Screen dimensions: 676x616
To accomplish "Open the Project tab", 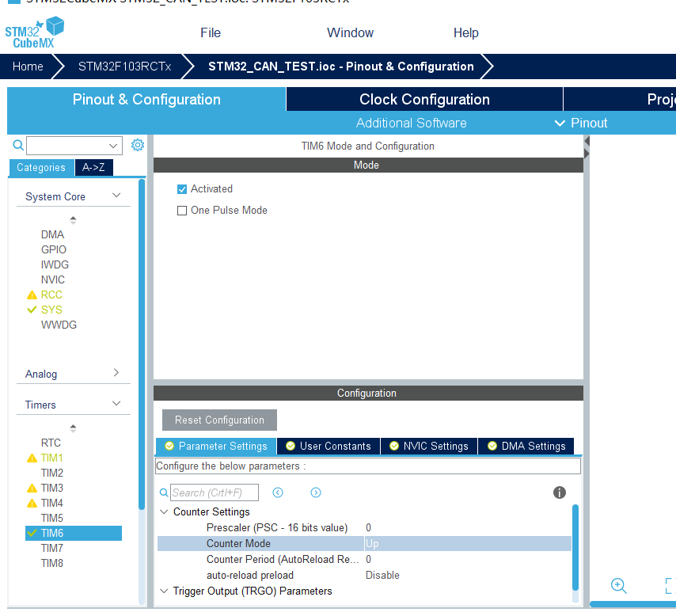I will [620, 99].
